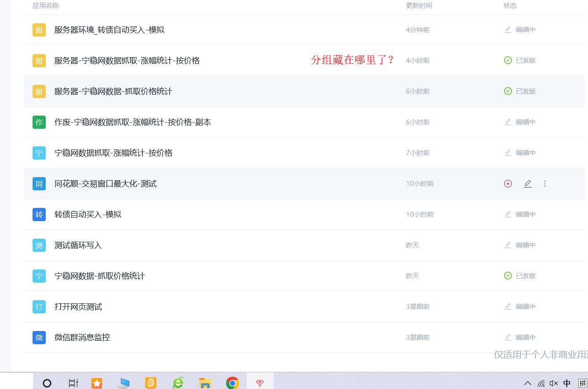The height and width of the screenshot is (389, 588).
Task: Click the muted volume icon in tray
Action: 554,384
